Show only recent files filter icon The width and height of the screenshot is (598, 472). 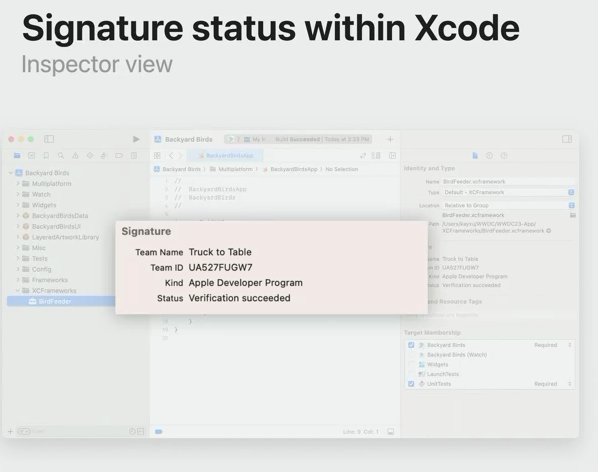point(132,432)
